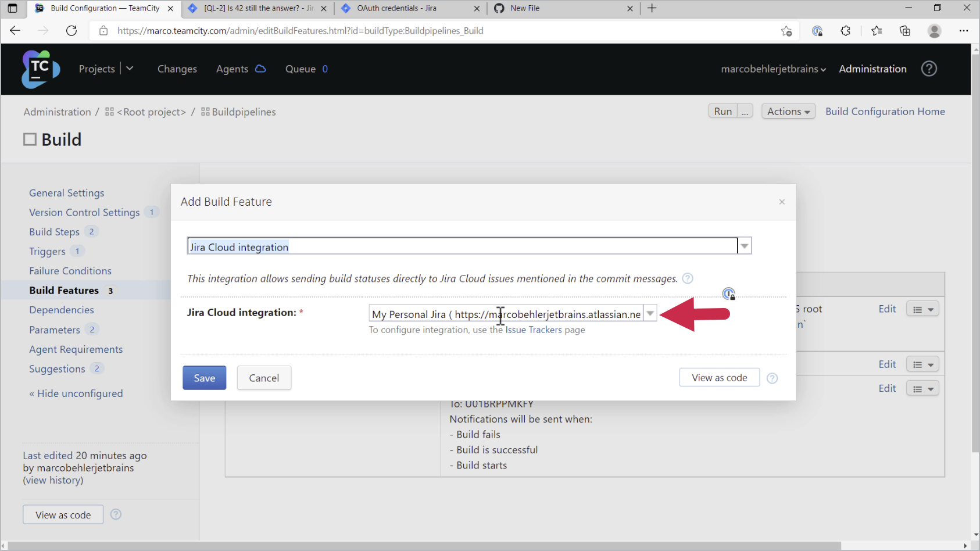
Task: Open the Issue Trackers page link
Action: pyautogui.click(x=533, y=330)
